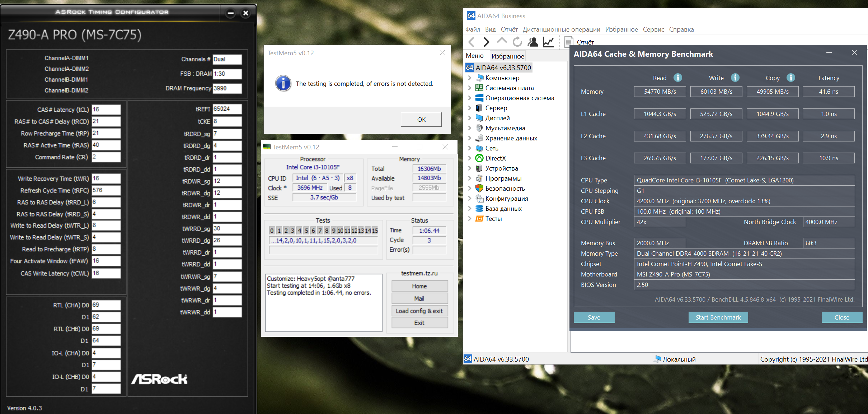Screen dimensions: 868x414
Task: Open the Сервис menu
Action: point(653,29)
